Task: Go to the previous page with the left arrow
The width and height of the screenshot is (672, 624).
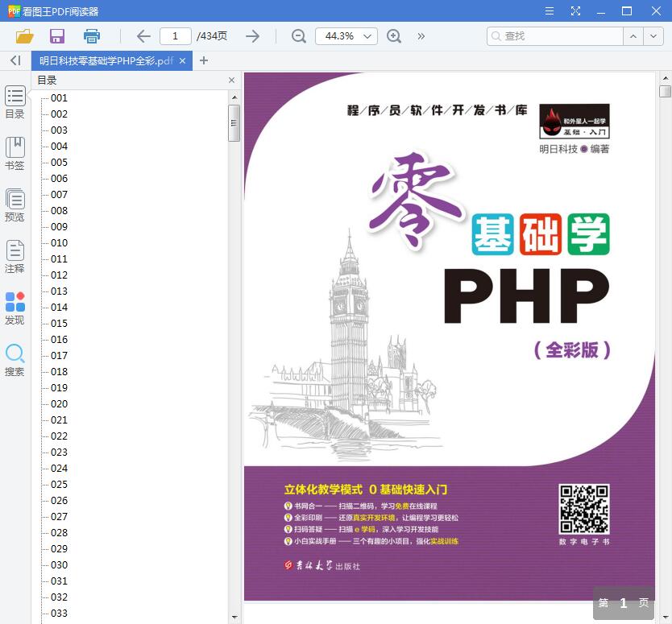Action: (x=143, y=36)
